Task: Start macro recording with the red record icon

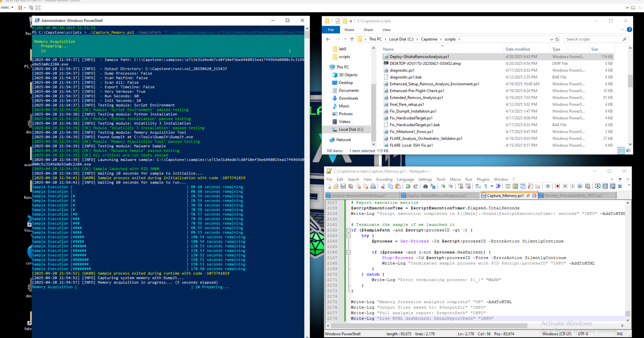Action: (x=557, y=186)
